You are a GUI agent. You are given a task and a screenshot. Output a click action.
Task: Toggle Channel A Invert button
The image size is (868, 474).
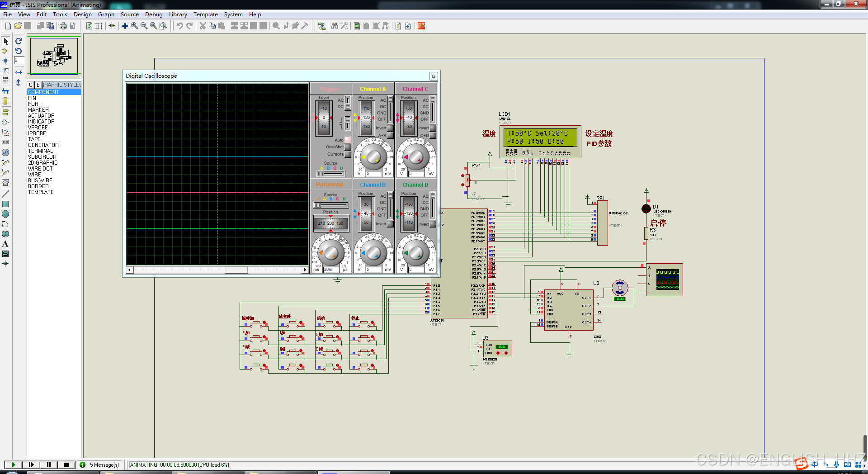390,128
